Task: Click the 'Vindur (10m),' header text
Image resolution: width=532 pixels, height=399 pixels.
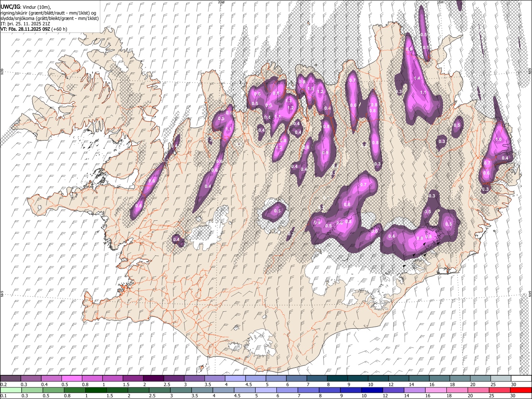Action: [36, 7]
